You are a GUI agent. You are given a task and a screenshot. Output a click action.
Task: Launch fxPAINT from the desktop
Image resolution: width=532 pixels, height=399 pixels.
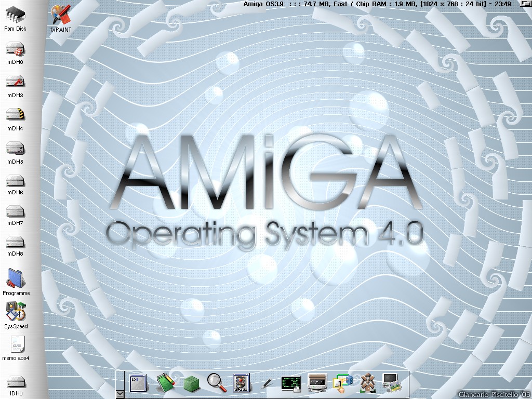[x=61, y=16]
